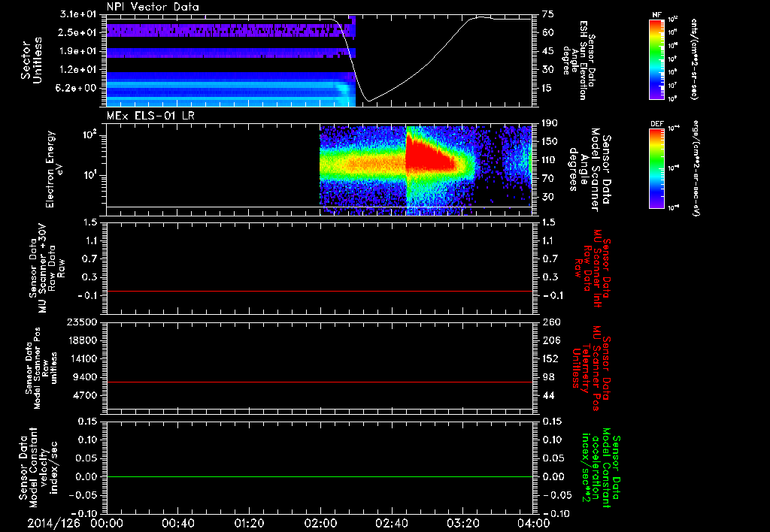The height and width of the screenshot is (532, 770).
Task: Click the 00:40 time tick label
Action: click(177, 523)
